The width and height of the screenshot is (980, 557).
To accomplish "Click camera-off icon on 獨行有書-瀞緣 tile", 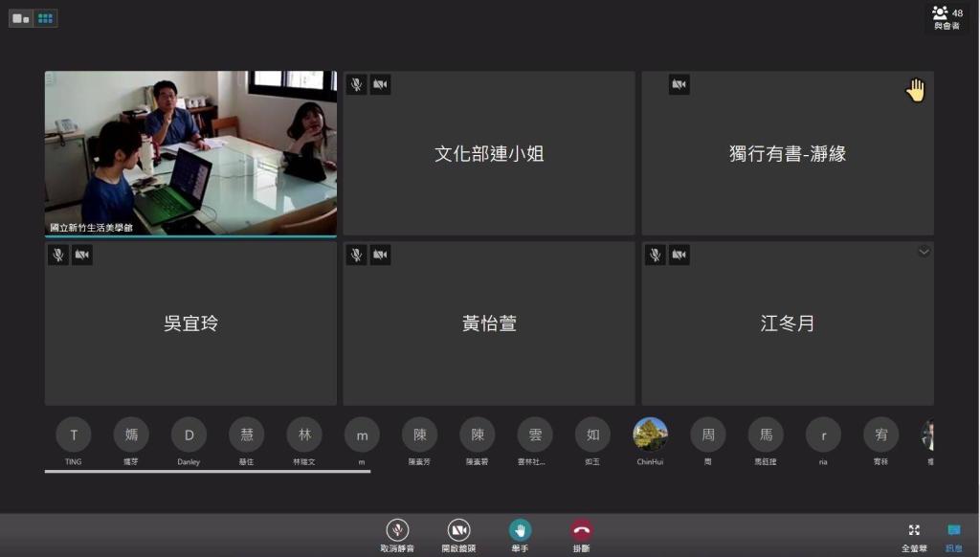I will [x=679, y=85].
